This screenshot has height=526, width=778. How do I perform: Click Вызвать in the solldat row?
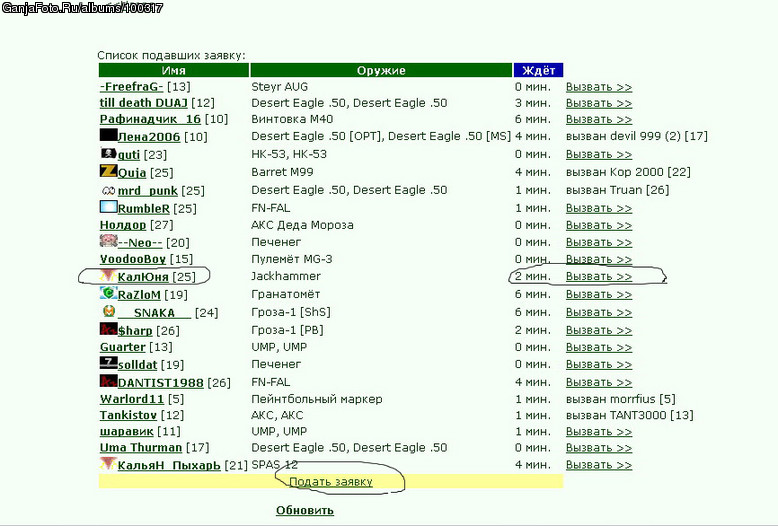tap(599, 365)
